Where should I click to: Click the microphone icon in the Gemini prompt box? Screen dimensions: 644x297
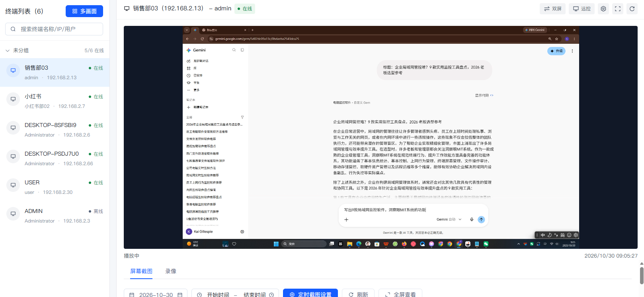(x=472, y=219)
